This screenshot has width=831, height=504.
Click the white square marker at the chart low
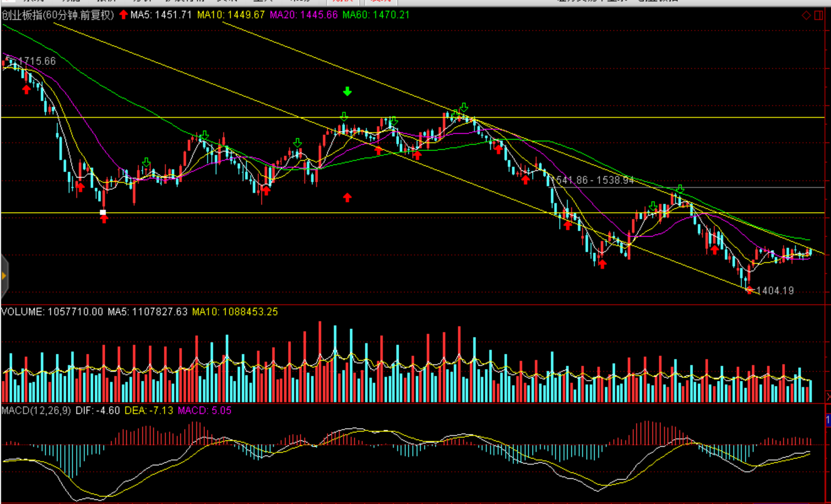point(103,212)
